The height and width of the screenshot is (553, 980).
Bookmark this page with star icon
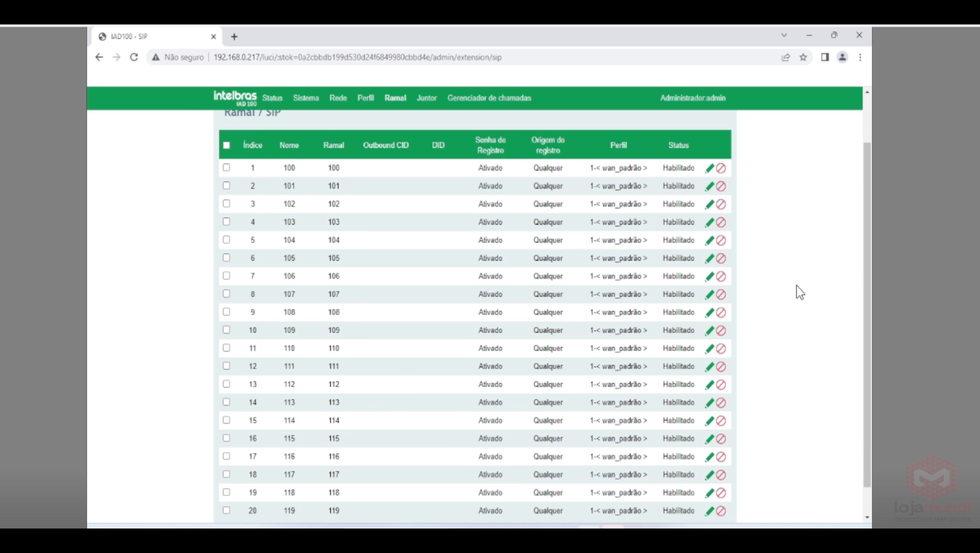click(x=803, y=57)
